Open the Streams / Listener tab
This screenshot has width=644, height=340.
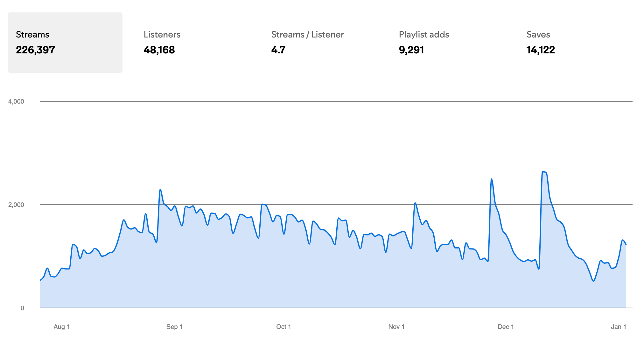point(307,43)
